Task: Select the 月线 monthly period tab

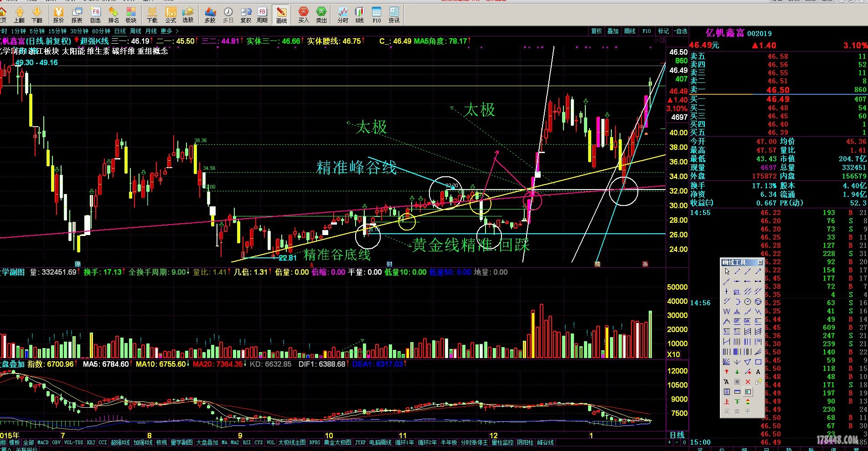Action: [x=151, y=31]
